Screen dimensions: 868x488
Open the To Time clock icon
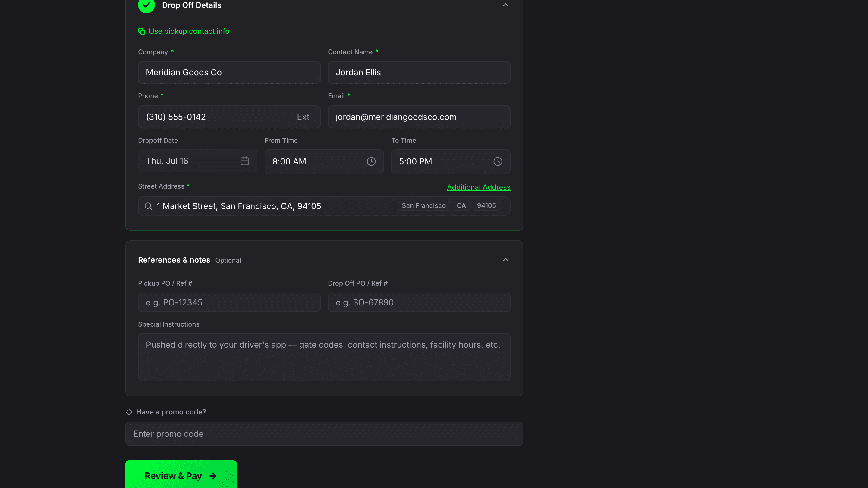498,162
